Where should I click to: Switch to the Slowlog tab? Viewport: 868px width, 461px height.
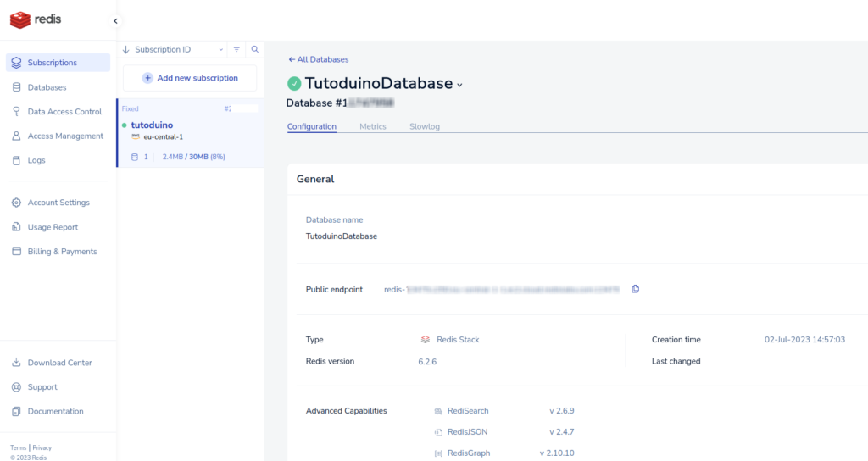[425, 127]
